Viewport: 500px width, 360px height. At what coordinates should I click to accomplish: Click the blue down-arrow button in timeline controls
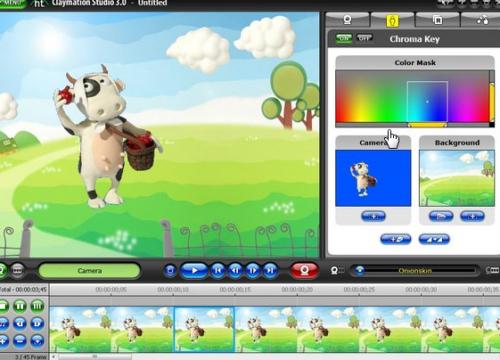(x=37, y=340)
